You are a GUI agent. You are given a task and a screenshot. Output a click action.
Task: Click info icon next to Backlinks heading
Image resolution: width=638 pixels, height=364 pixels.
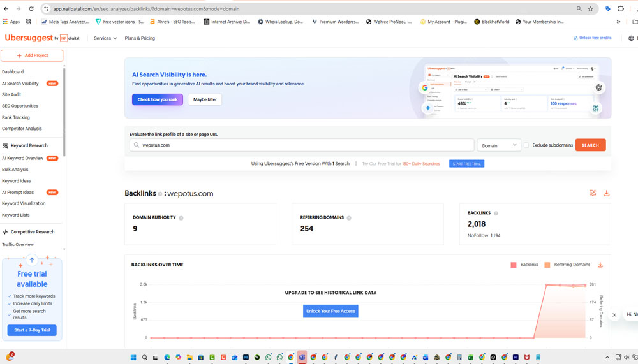coord(160,194)
